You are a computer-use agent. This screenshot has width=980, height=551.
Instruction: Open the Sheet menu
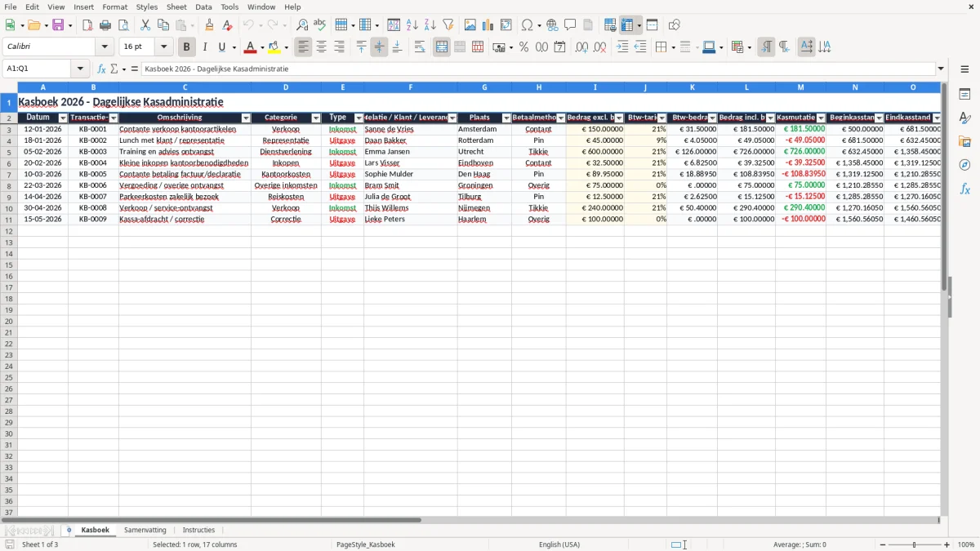pyautogui.click(x=176, y=7)
